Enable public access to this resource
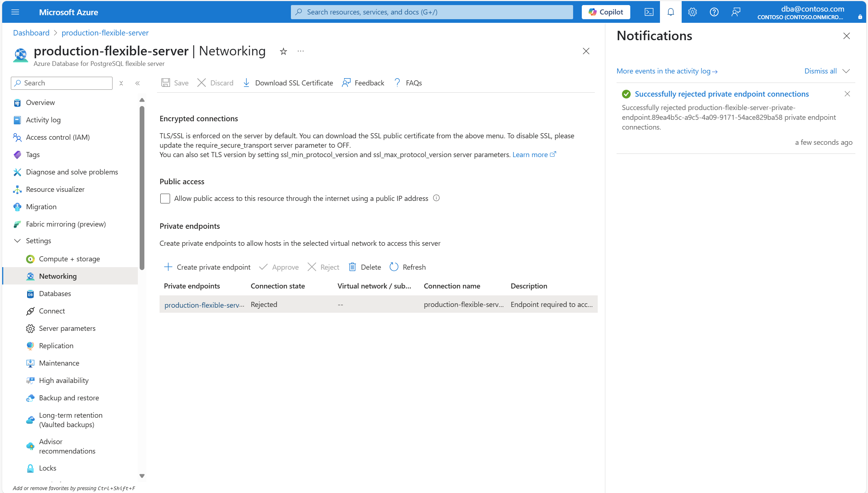Screen dimensions: 868x493 click(165, 198)
